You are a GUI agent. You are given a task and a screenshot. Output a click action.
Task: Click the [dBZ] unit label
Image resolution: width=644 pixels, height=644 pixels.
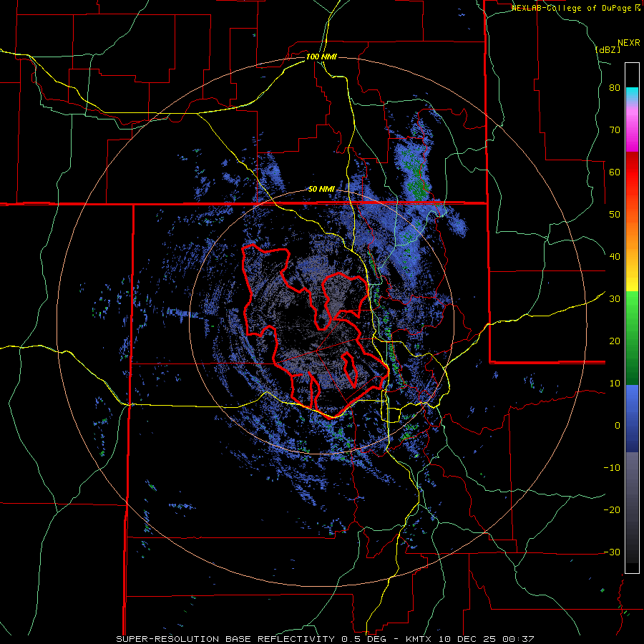[608, 49]
